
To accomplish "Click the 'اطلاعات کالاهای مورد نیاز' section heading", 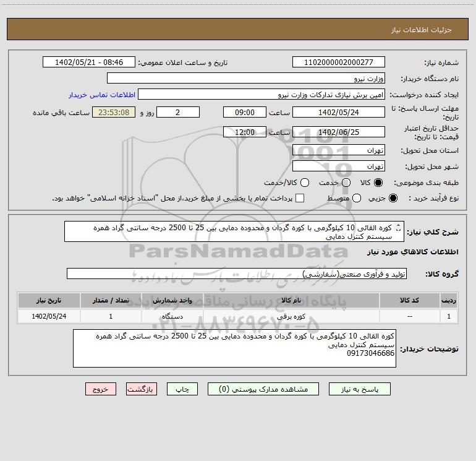I will (413, 252).
